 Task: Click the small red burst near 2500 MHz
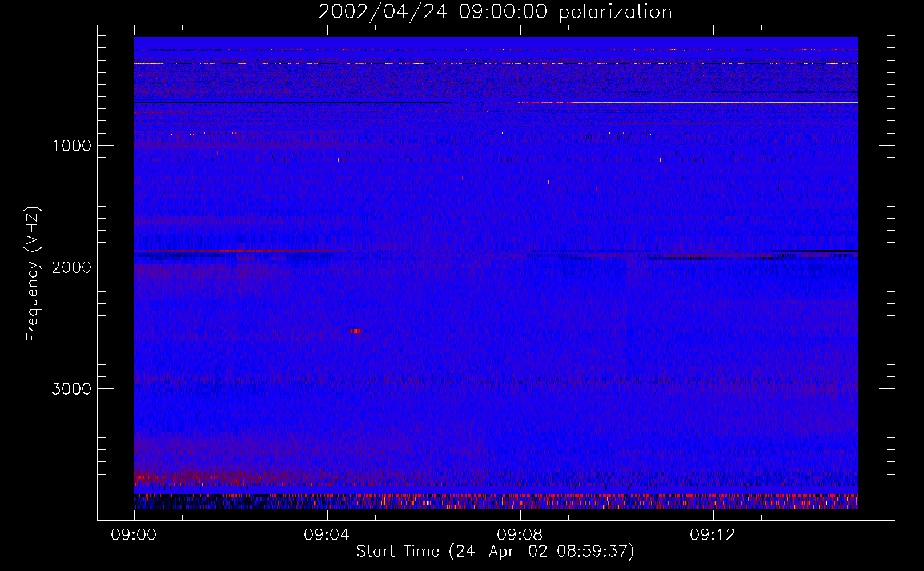(355, 331)
